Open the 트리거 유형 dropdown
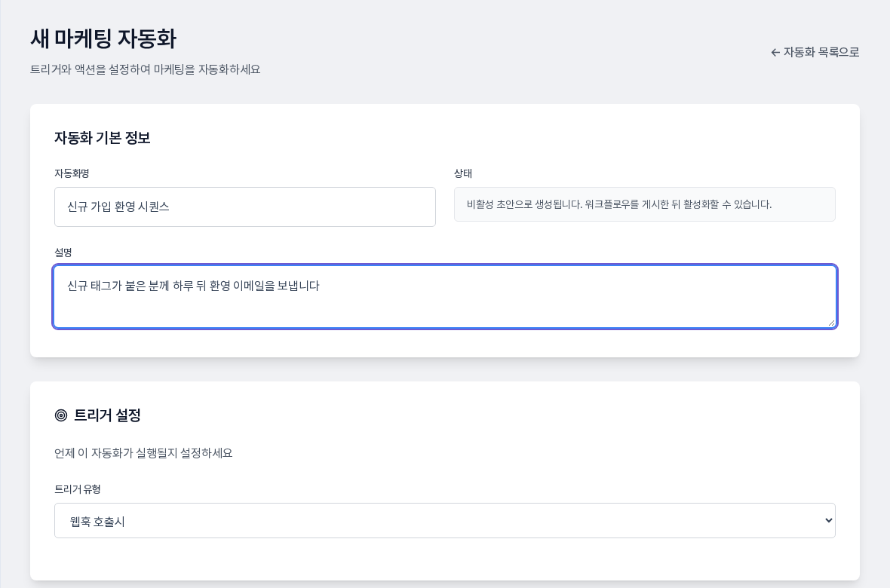 445,520
